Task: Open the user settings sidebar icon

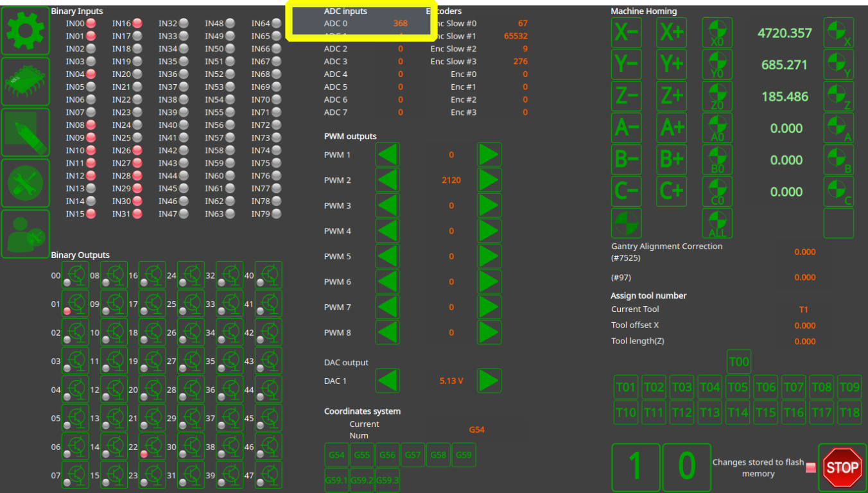Action: (x=26, y=234)
